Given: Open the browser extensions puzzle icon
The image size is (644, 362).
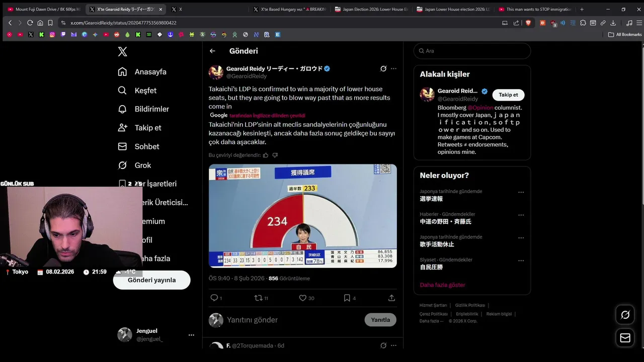Looking at the screenshot, I should point(583,23).
